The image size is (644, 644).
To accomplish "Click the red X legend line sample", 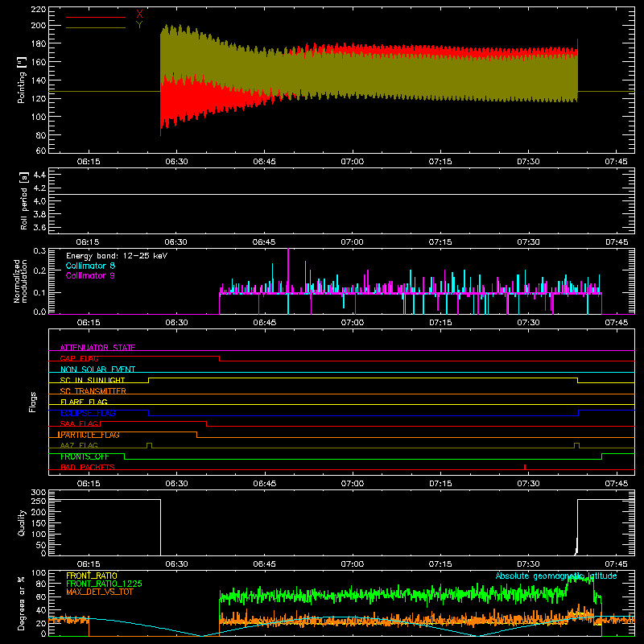I will pos(96,17).
